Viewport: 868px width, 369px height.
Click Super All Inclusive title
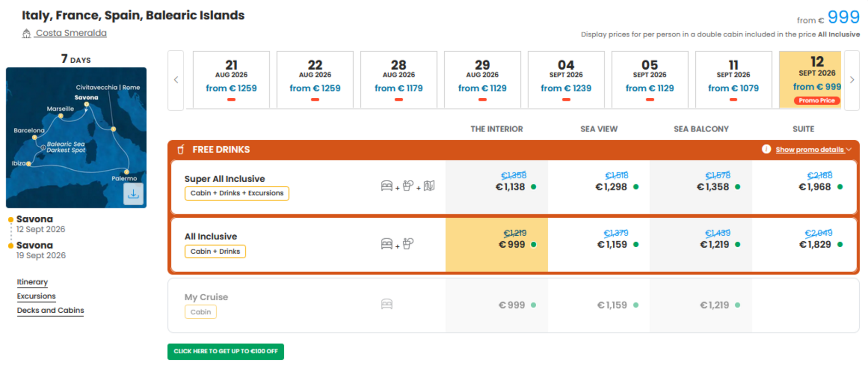(x=225, y=179)
